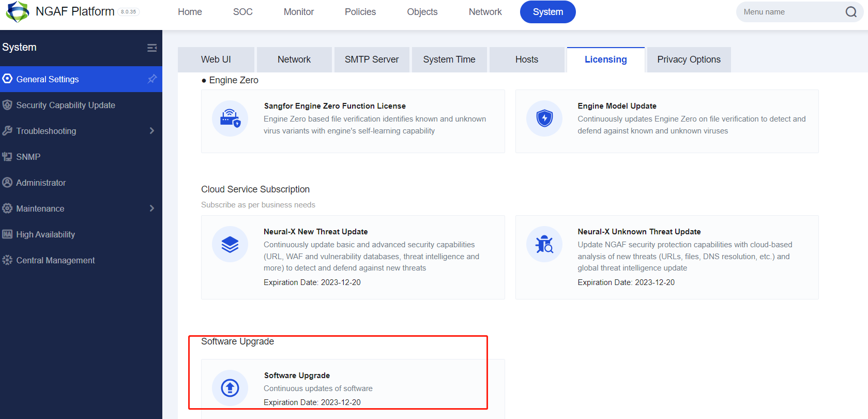Screen dimensions: 868x419
Task: Go to High Availability settings
Action: 45,234
